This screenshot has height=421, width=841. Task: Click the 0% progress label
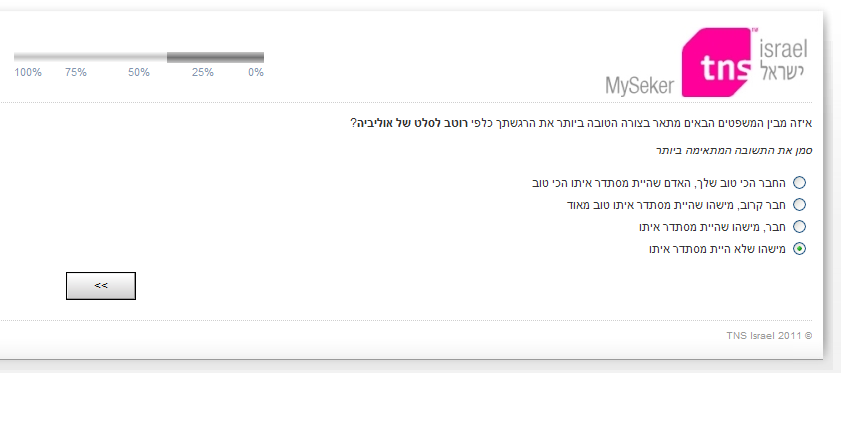[256, 72]
